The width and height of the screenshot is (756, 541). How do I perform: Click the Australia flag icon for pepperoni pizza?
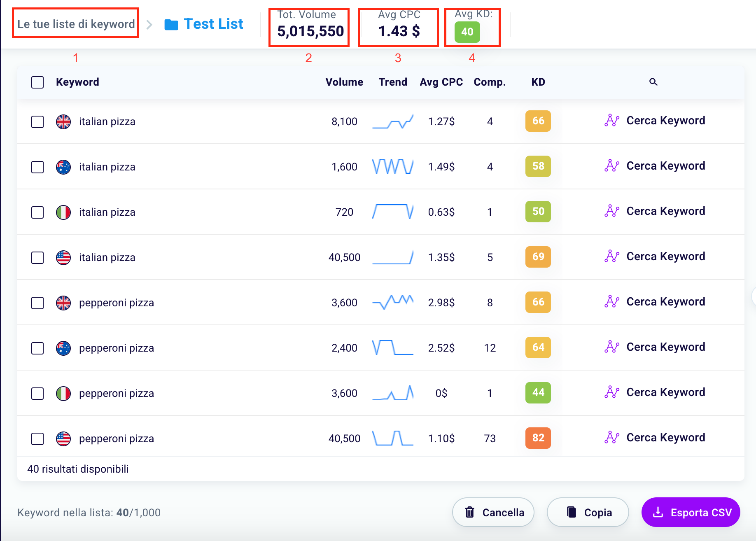[63, 348]
